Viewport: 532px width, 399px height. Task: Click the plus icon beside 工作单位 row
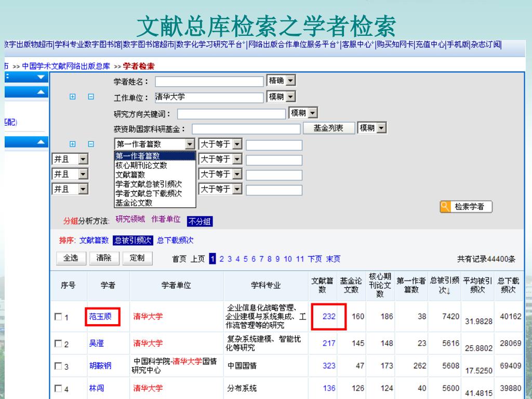coord(73,97)
